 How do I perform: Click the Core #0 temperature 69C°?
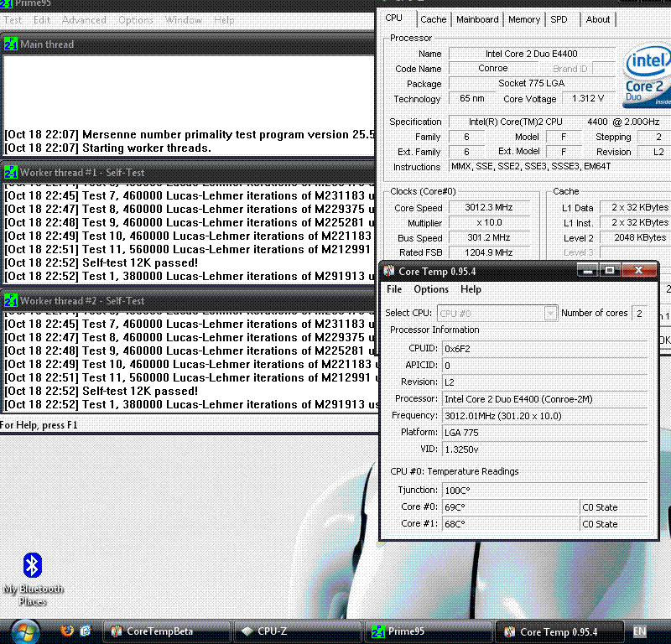[x=510, y=507]
